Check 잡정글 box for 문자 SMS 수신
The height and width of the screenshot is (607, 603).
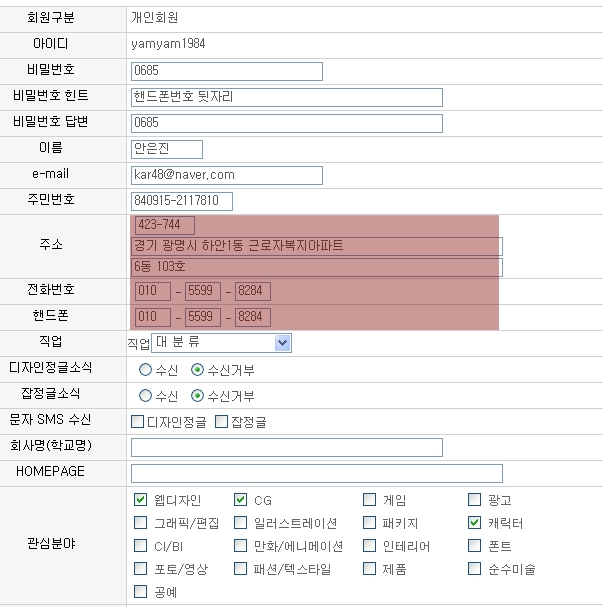click(221, 422)
